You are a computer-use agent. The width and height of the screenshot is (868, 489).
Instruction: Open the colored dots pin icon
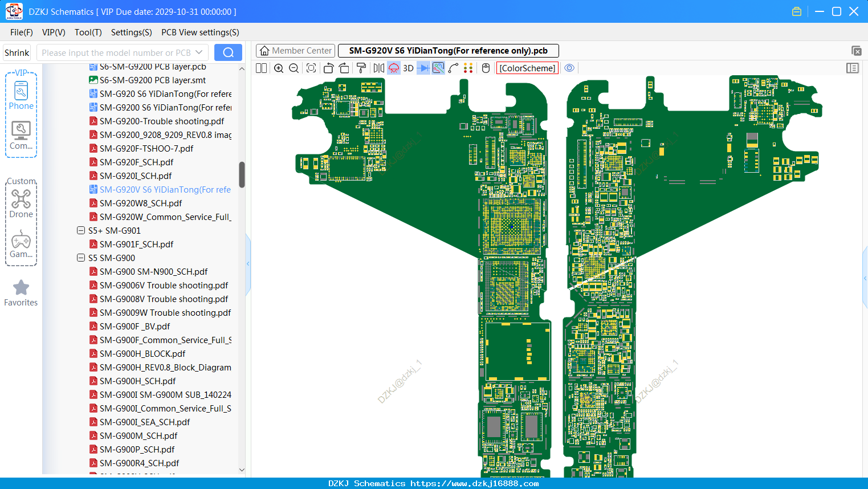(x=468, y=68)
